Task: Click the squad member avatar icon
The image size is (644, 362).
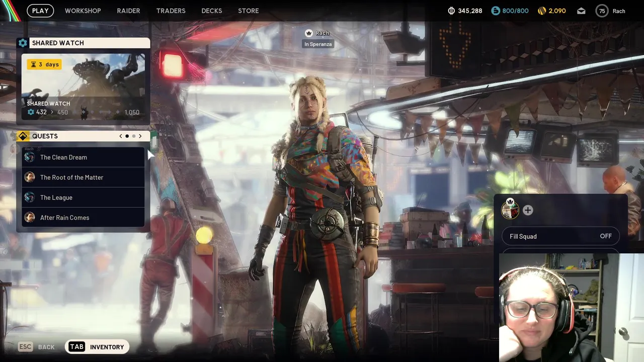Action: coord(510,210)
